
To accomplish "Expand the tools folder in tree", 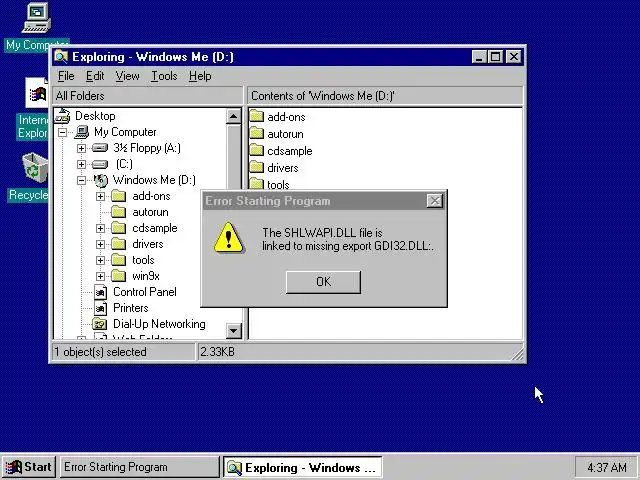I will pos(100,260).
